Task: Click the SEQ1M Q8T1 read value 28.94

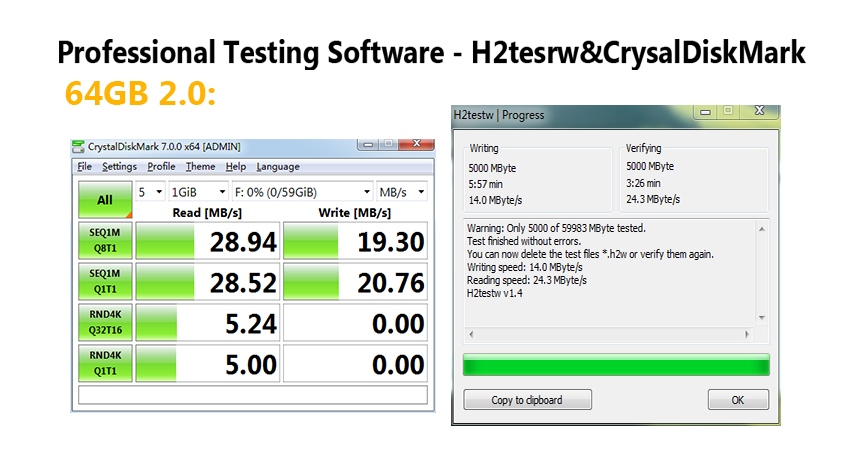Action: pyautogui.click(x=243, y=242)
